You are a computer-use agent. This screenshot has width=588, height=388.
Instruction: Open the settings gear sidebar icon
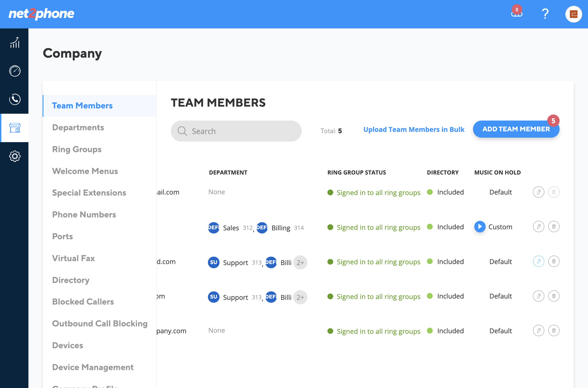[x=15, y=156]
